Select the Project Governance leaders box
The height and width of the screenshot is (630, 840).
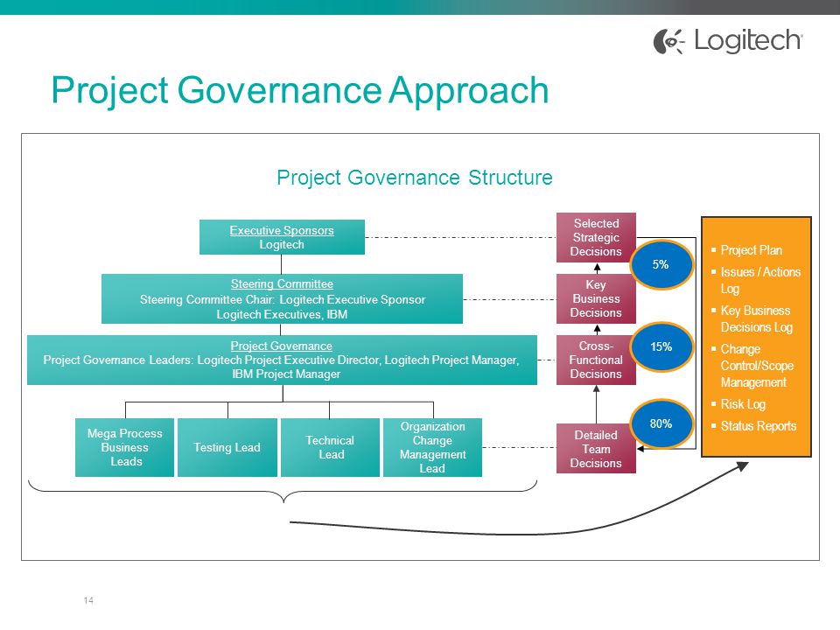coord(282,360)
